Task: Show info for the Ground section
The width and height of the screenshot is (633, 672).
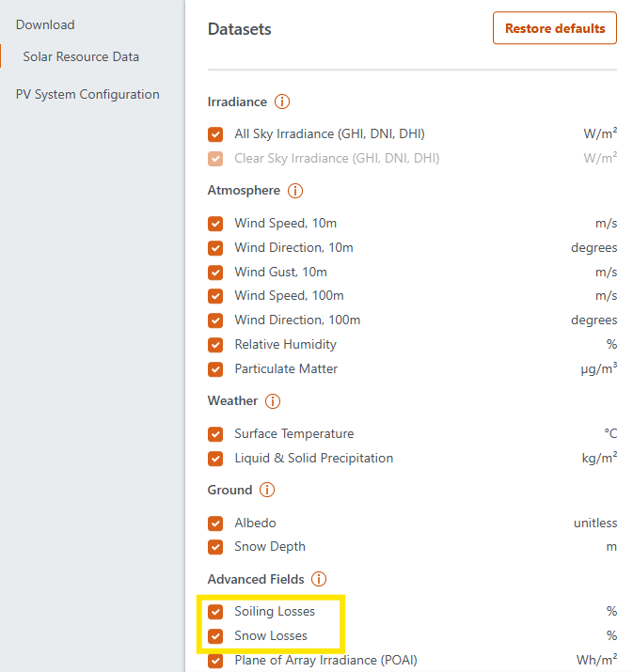Action: [267, 491]
